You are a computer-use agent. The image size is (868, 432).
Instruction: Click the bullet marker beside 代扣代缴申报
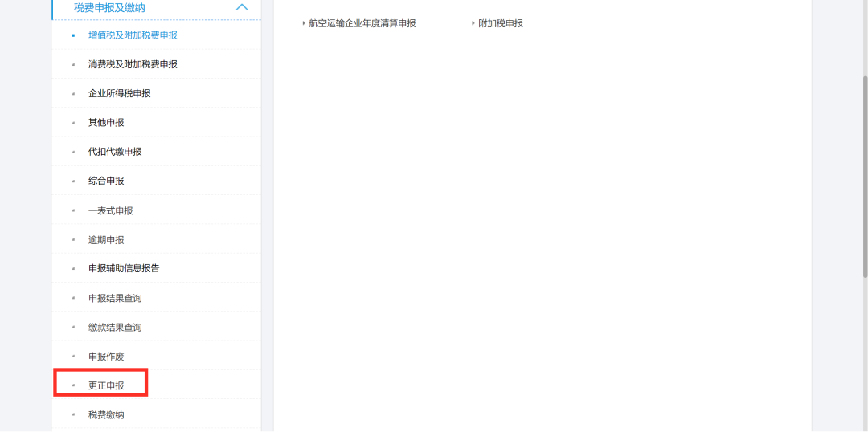click(x=73, y=152)
